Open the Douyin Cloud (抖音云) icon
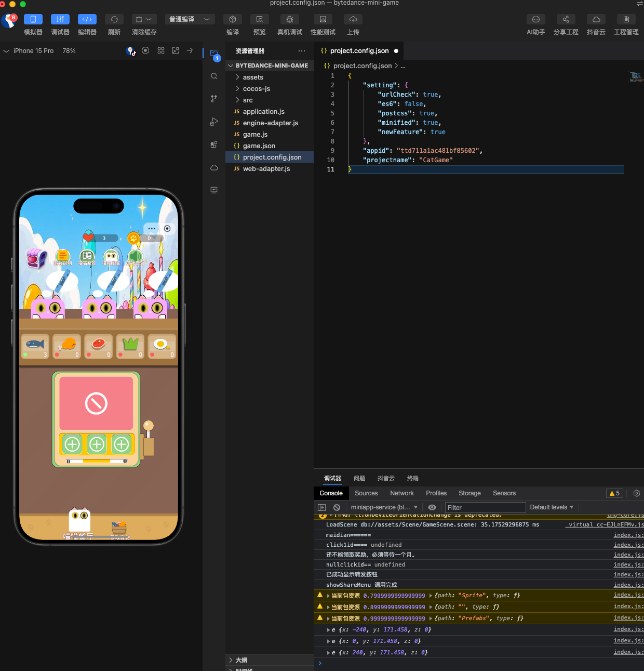This screenshot has width=644, height=671. point(596,19)
